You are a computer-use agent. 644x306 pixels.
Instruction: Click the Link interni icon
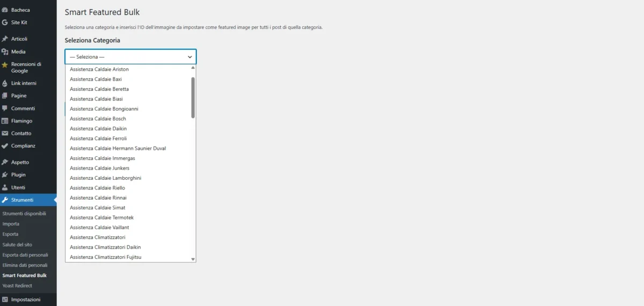5,83
